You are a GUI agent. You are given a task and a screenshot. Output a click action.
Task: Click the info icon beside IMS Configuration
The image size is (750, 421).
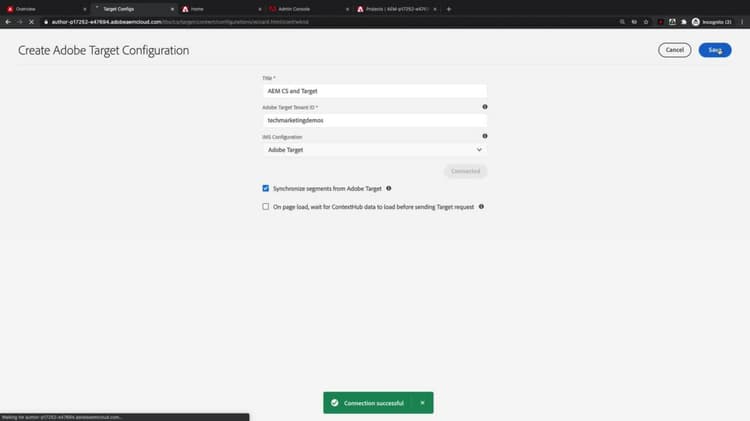(485, 136)
